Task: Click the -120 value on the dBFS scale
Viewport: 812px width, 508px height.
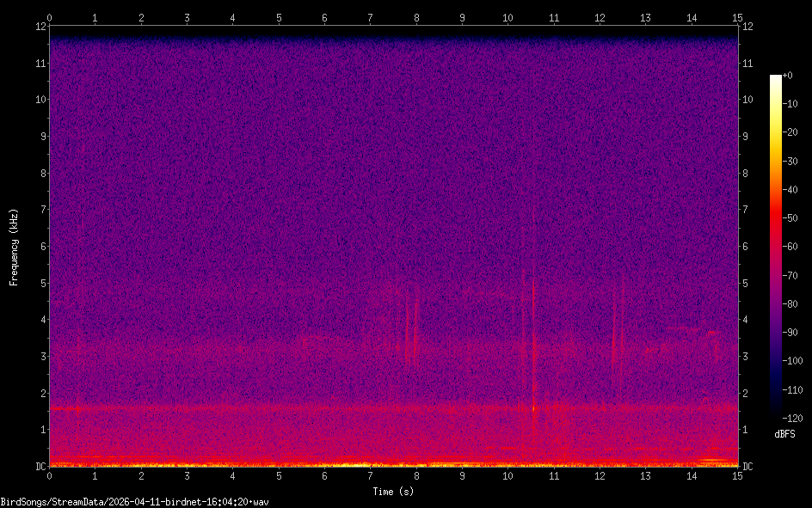Action: (x=797, y=418)
